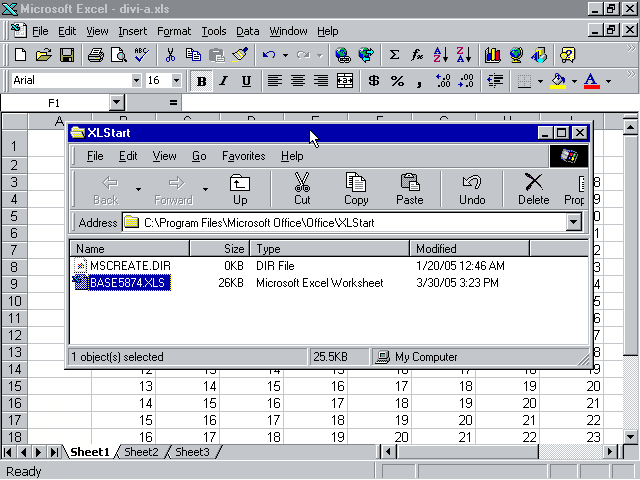Click the AutoSum sigma icon
Viewport: 640px width, 480px height.
point(394,55)
